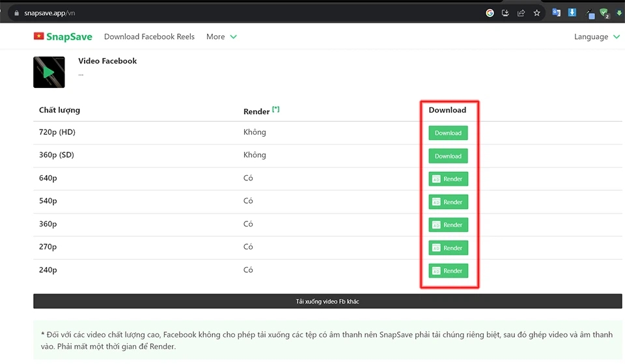The width and height of the screenshot is (625, 364).
Task: Open the color picker eyedropper extension
Action: pyautogui.click(x=590, y=13)
